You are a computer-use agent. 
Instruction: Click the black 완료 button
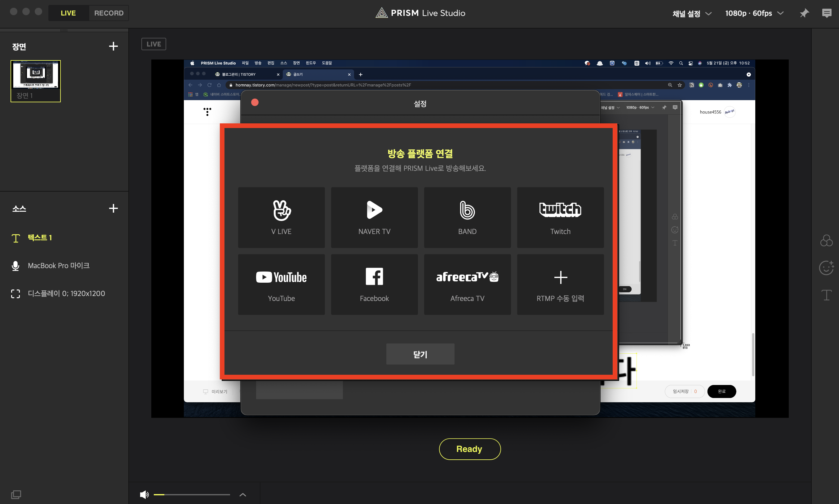pos(721,391)
